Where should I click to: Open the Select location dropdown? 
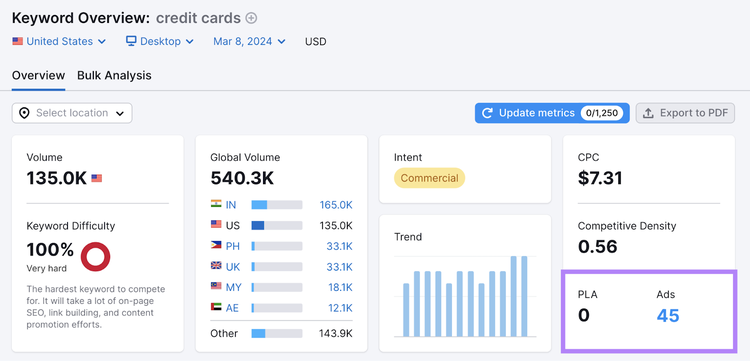72,113
